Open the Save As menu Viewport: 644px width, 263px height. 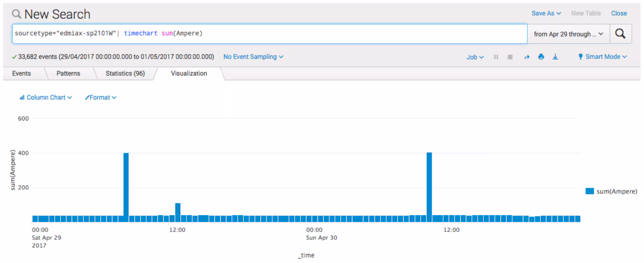[546, 13]
